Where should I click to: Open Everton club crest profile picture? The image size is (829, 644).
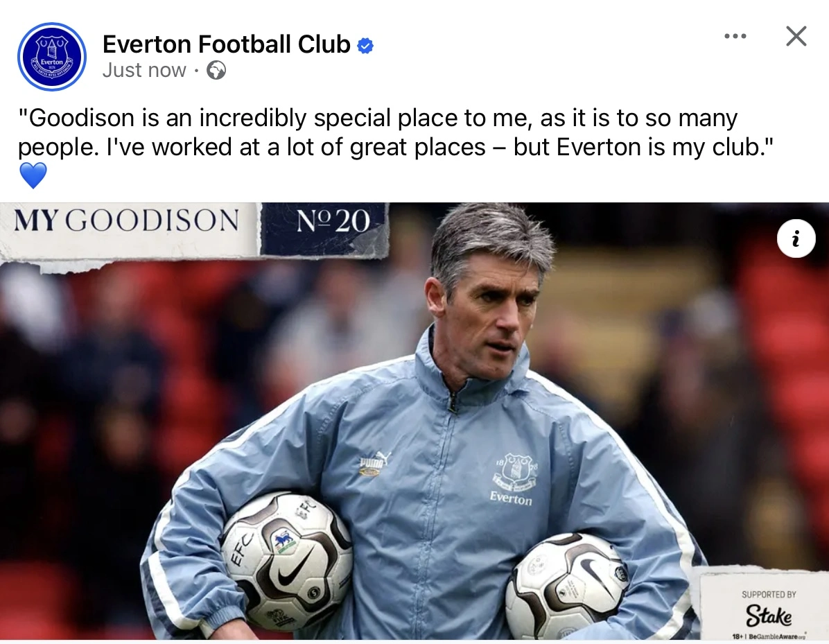point(51,56)
